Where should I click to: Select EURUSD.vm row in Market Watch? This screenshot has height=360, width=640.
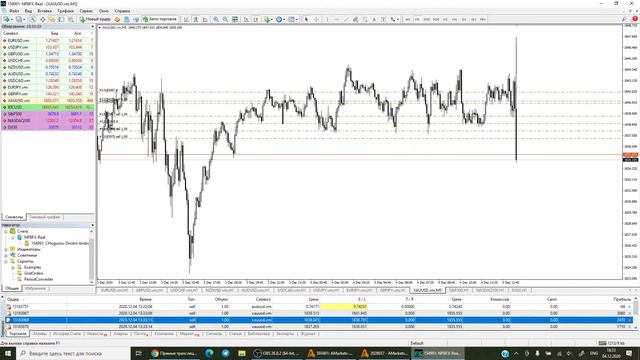48,40
